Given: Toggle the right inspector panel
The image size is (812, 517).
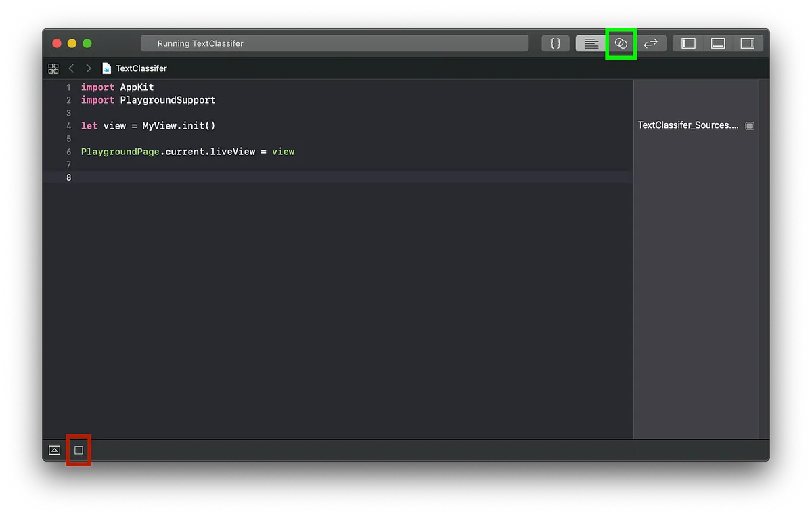Looking at the screenshot, I should click(x=748, y=43).
